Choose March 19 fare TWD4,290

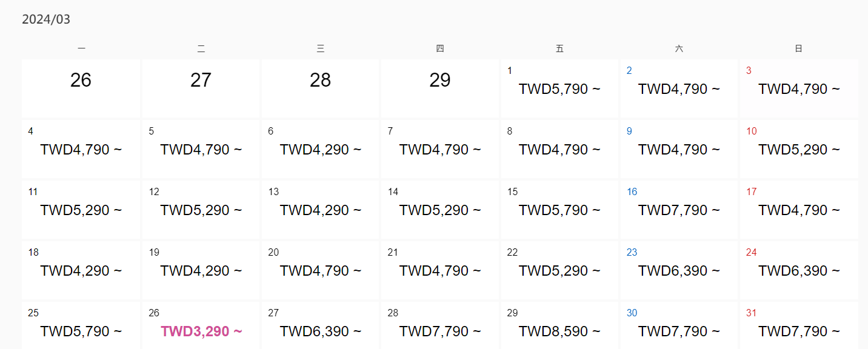(201, 271)
